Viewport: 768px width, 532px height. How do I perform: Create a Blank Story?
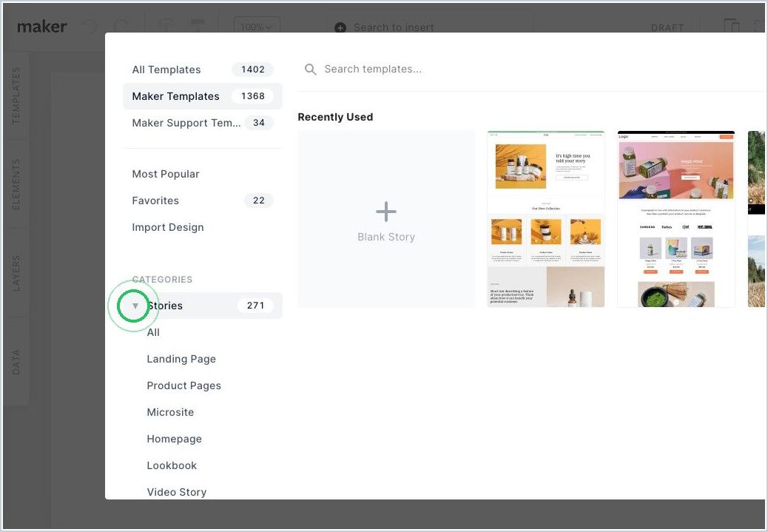click(386, 219)
